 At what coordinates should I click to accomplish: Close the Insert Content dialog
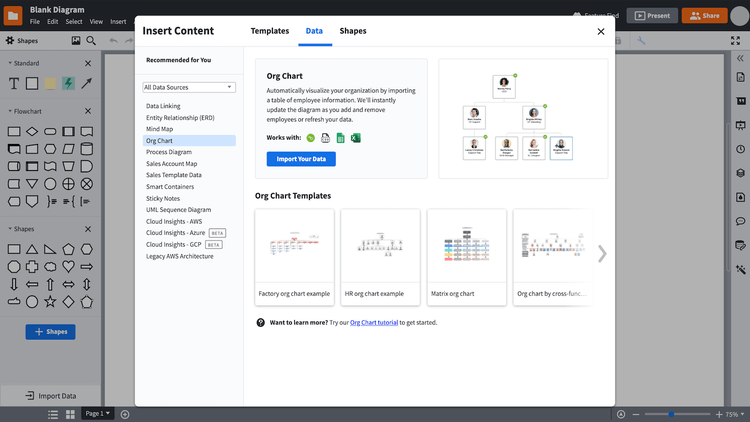click(601, 32)
